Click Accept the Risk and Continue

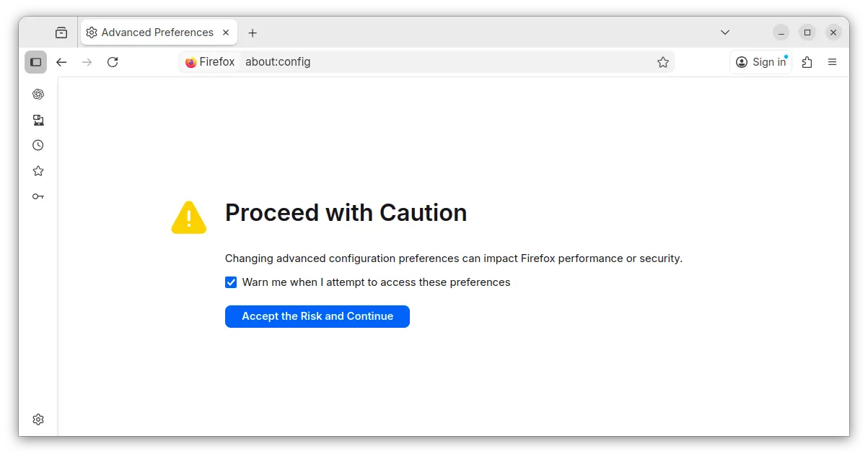click(317, 316)
